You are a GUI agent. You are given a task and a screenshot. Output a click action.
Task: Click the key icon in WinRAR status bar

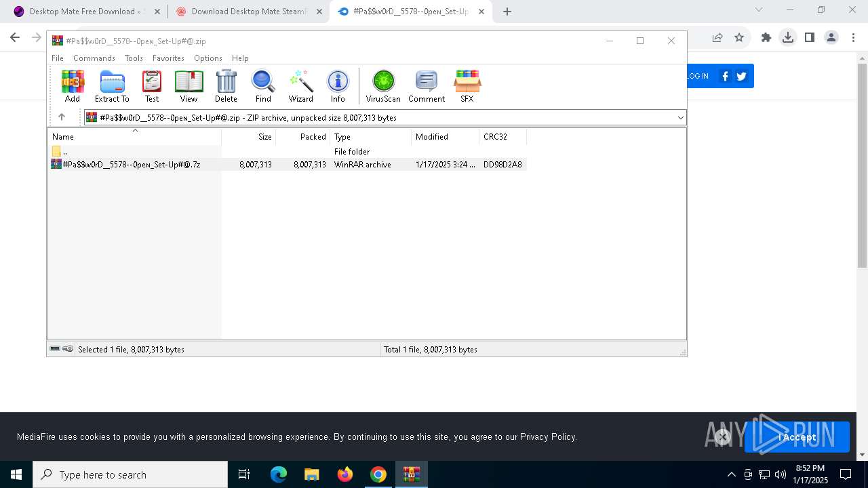coord(68,349)
